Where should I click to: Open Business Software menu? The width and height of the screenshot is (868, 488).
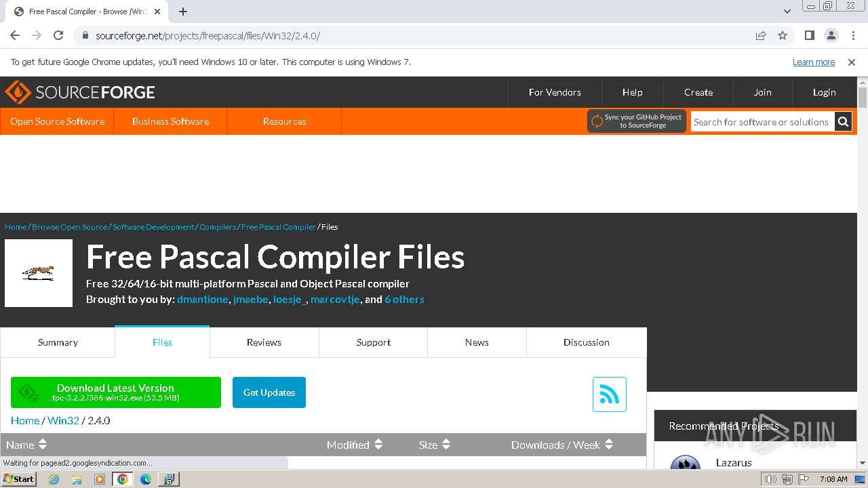coord(170,121)
